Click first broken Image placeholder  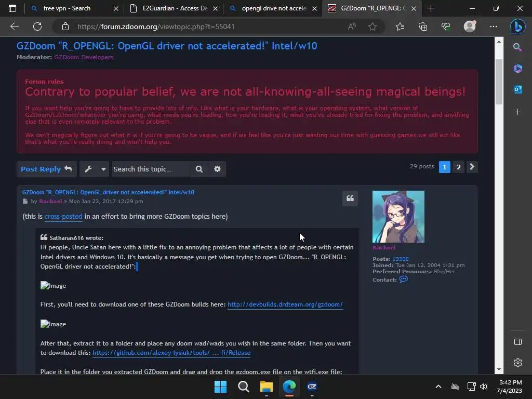pyautogui.click(x=54, y=286)
